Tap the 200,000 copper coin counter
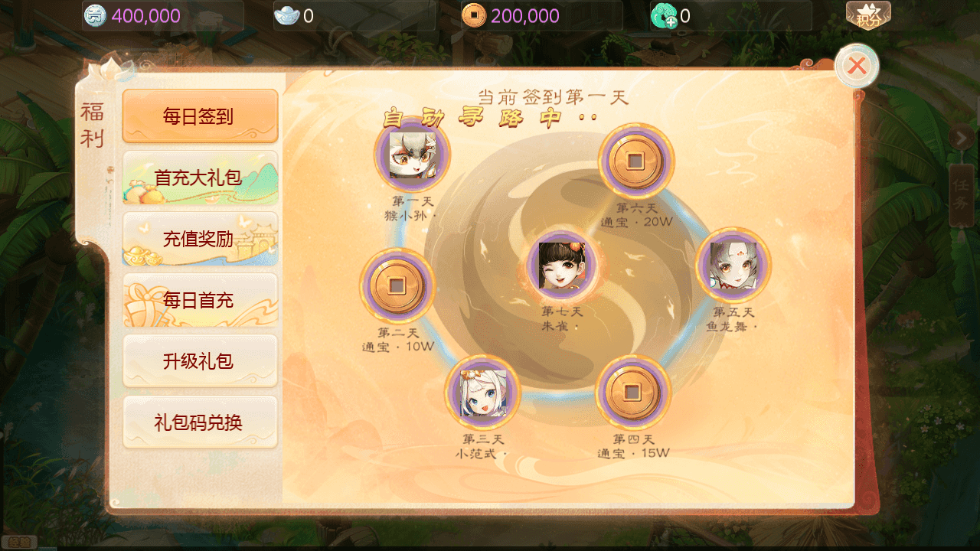 541,15
